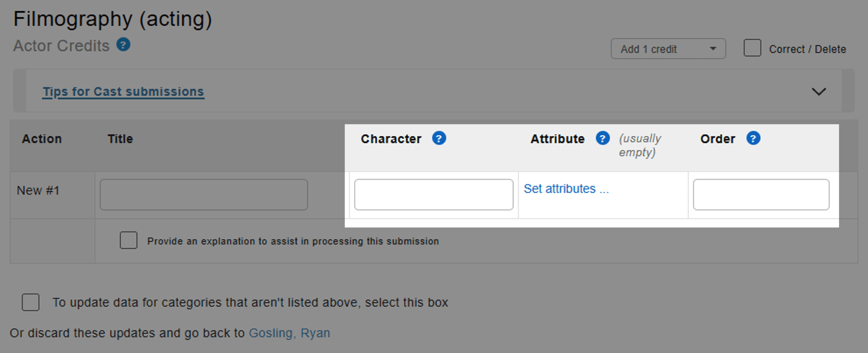
Task: Open the Tips for Cast submissions link
Action: click(x=123, y=92)
